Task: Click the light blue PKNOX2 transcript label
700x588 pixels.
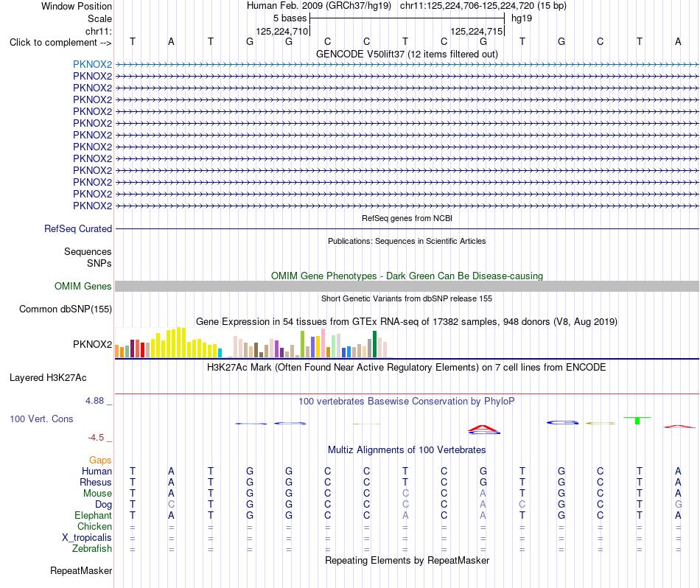Action: point(92,64)
